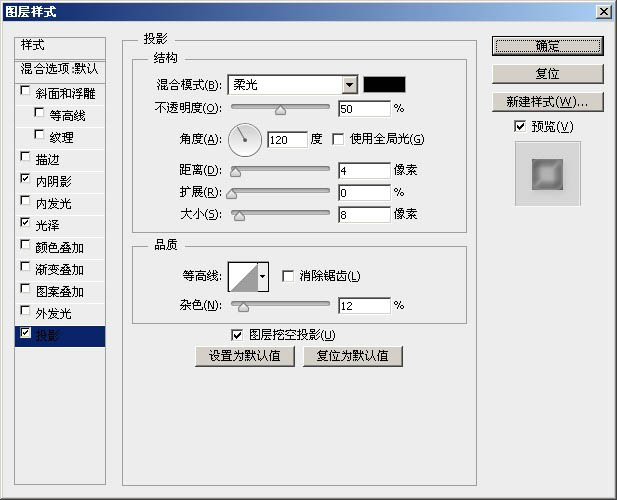Screen dimensions: 617x500
Task: Click the style preview thumbnail
Action: 547,173
